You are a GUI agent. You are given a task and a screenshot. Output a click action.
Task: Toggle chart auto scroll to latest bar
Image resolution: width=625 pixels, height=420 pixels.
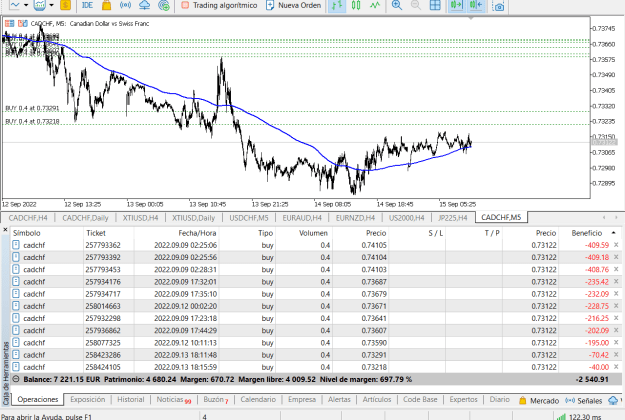pos(457,5)
